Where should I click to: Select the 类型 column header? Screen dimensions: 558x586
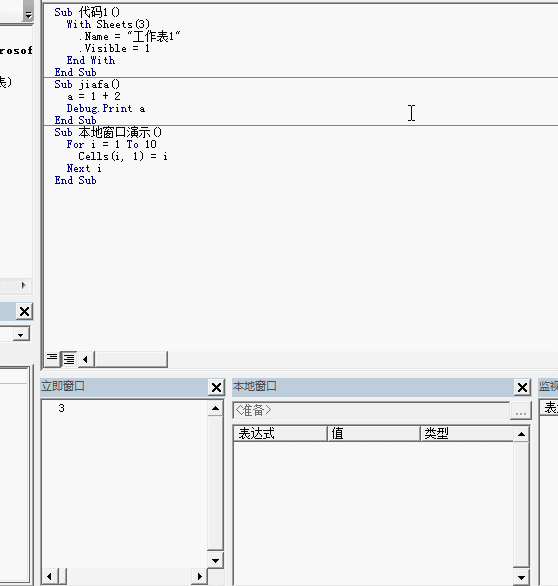click(467, 434)
